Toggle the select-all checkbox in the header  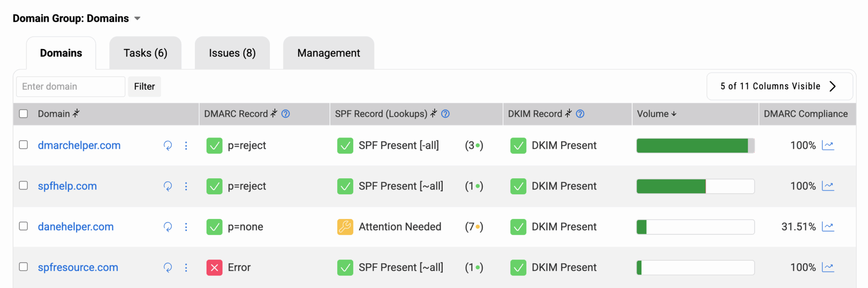point(23,114)
